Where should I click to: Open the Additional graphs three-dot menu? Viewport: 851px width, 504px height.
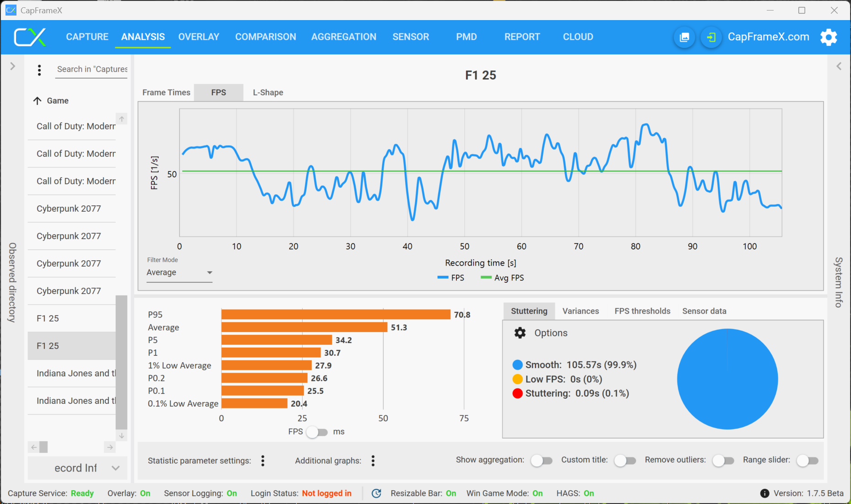click(x=373, y=461)
